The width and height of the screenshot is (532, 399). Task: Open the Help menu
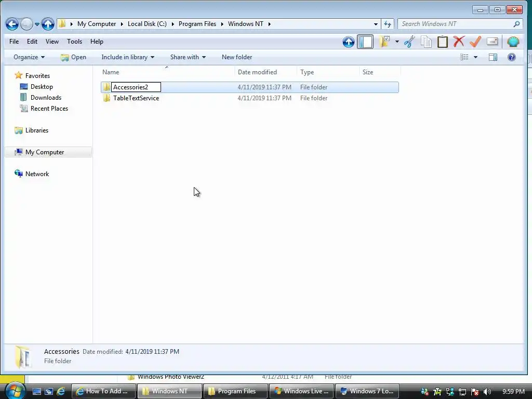pyautogui.click(x=97, y=42)
